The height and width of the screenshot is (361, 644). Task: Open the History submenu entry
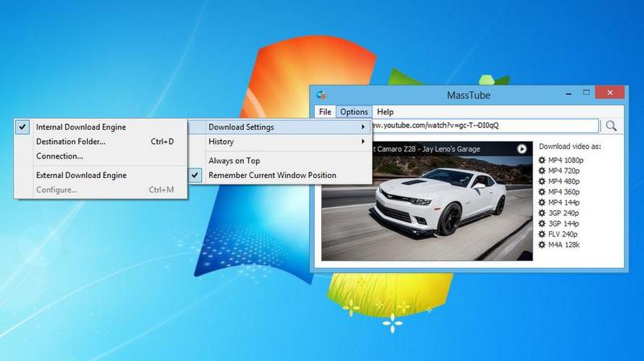point(279,142)
